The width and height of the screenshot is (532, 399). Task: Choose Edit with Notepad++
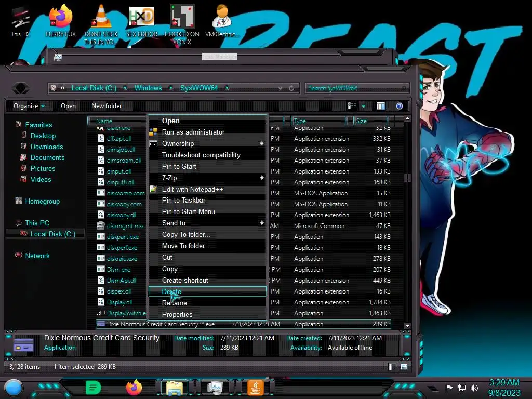click(x=207, y=189)
